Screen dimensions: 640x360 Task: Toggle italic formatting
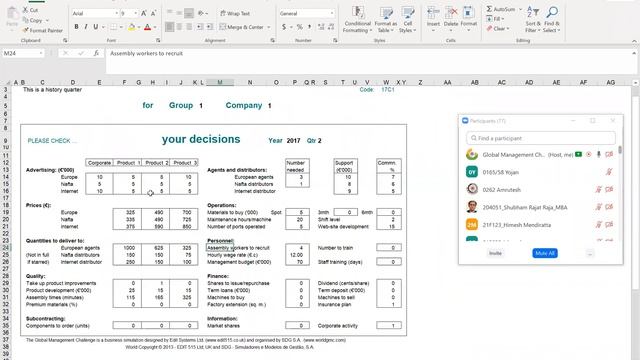(x=86, y=27)
